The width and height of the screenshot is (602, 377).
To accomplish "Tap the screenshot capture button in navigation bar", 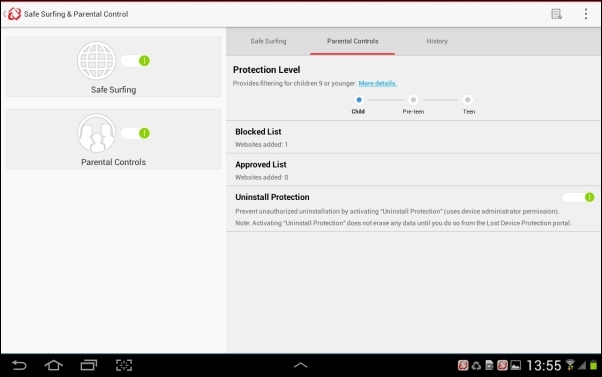I will click(124, 365).
